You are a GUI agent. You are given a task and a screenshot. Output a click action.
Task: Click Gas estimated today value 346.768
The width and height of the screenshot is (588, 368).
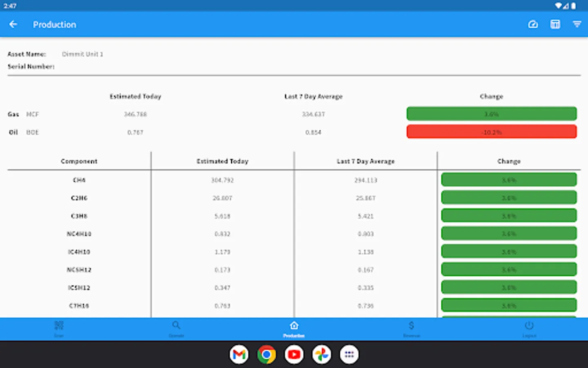[x=136, y=114]
